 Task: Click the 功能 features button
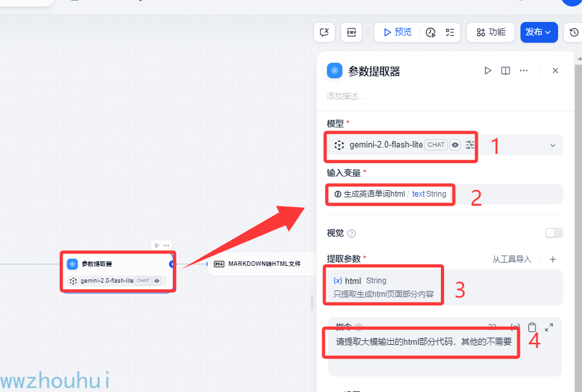[x=491, y=32]
